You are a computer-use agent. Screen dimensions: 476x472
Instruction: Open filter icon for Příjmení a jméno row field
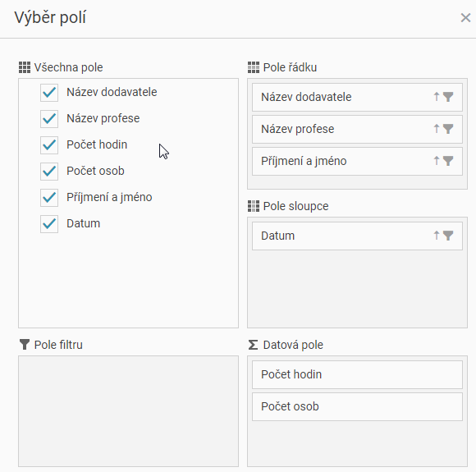[448, 161]
